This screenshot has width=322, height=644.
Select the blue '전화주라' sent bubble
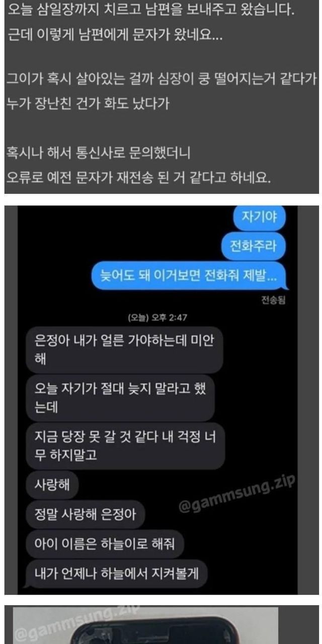[253, 247]
